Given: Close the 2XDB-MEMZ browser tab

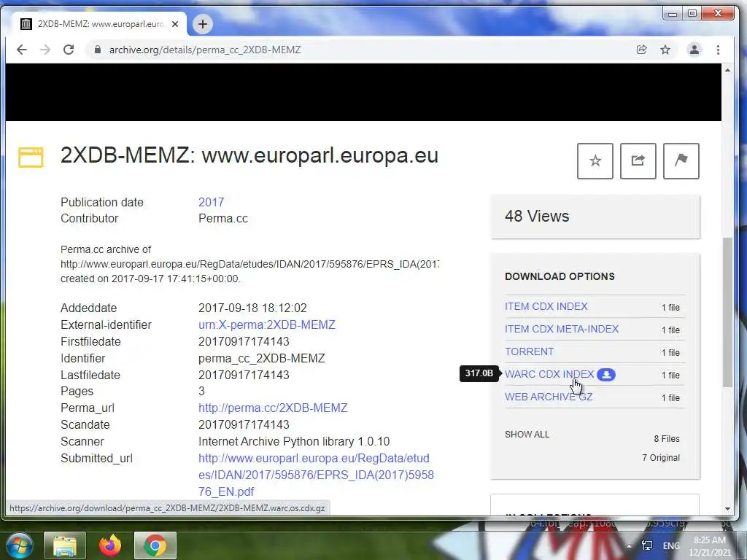Looking at the screenshot, I should pyautogui.click(x=175, y=24).
